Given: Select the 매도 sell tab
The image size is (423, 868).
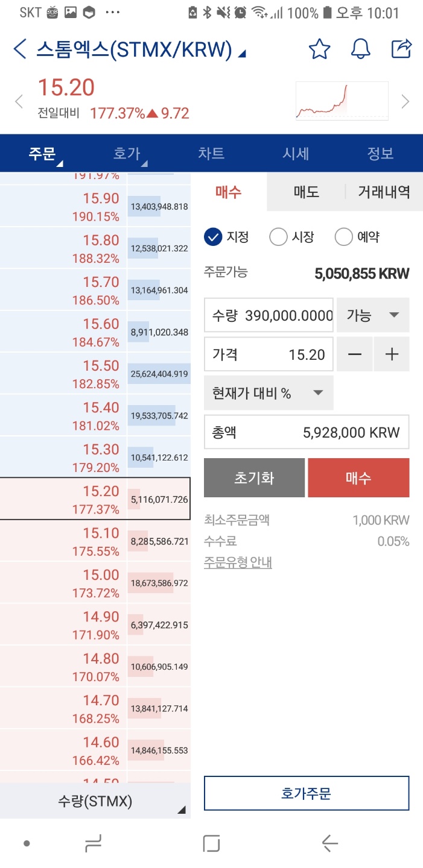Looking at the screenshot, I should pos(307,192).
